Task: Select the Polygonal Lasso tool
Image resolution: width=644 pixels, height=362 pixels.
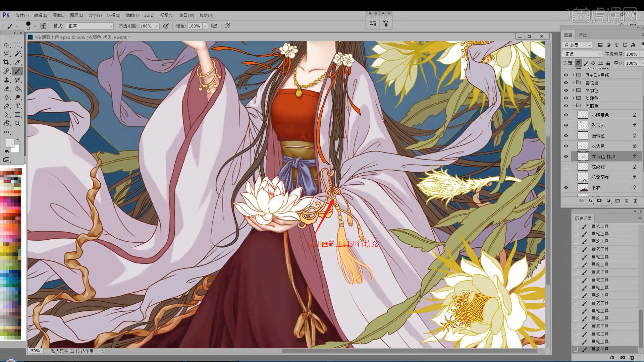Action: (6, 54)
